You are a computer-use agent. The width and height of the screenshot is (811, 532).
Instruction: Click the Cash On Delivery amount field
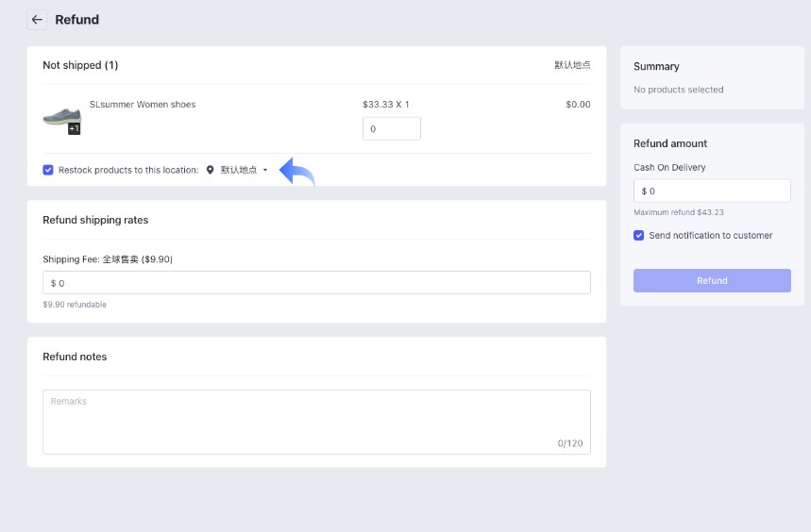click(x=712, y=191)
